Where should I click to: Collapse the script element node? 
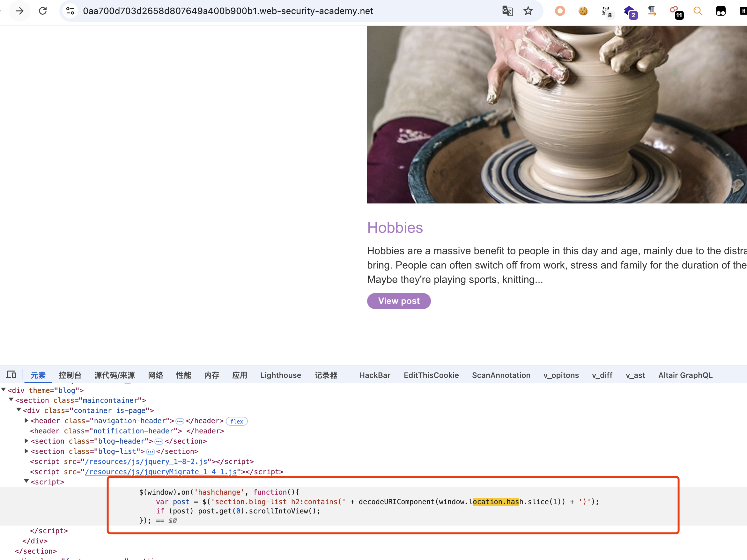pyautogui.click(x=26, y=481)
